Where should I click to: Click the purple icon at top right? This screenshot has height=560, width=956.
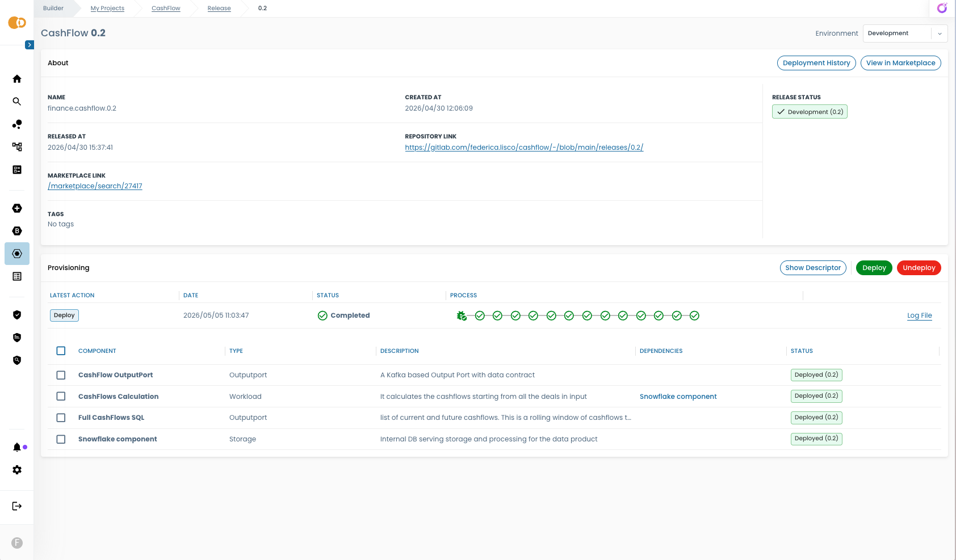click(942, 8)
